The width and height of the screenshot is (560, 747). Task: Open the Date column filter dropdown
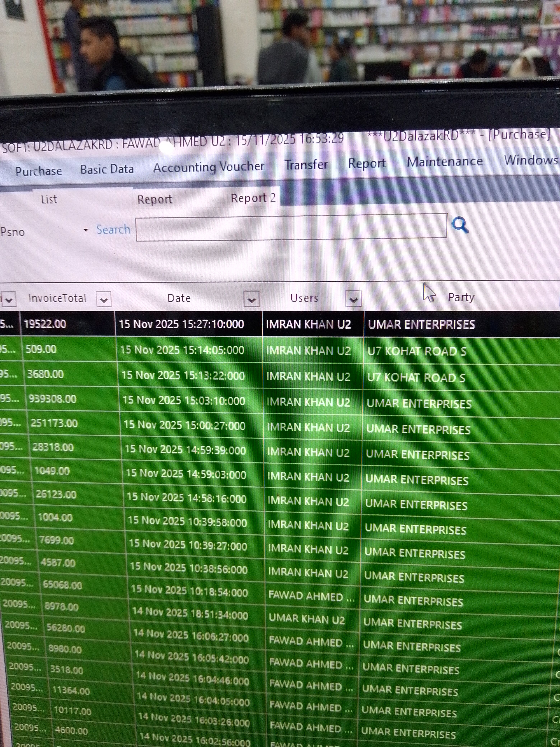251,299
